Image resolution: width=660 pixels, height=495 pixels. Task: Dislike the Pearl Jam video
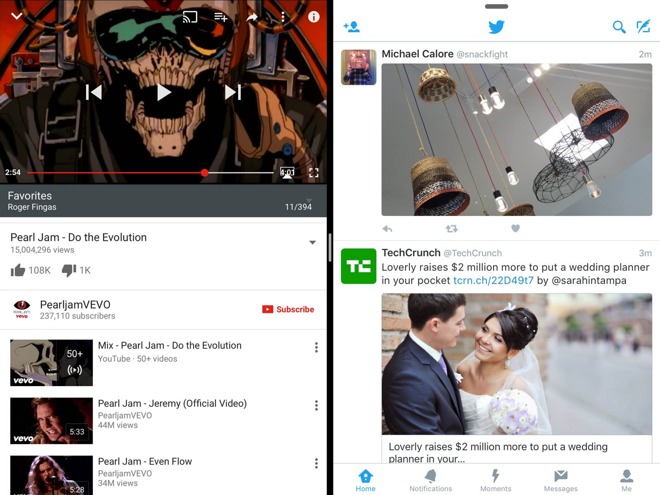(69, 270)
